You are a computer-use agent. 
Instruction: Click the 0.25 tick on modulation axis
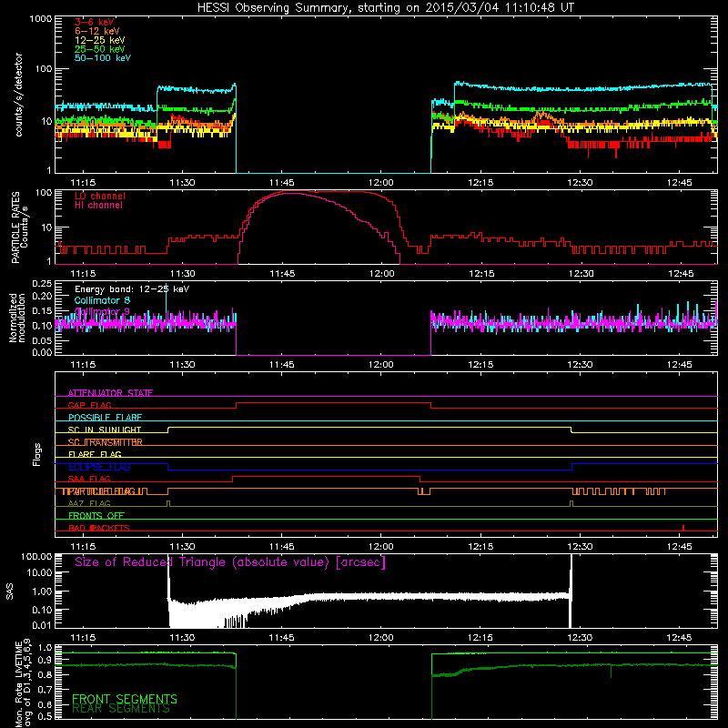pos(42,283)
